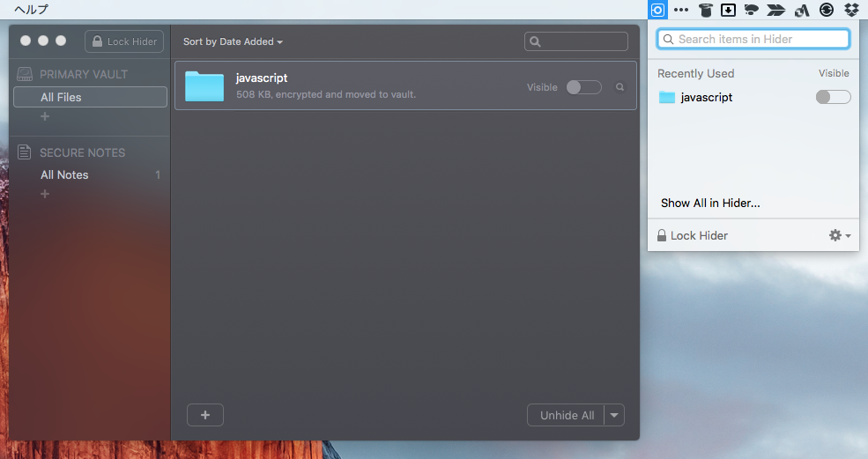The width and height of the screenshot is (868, 459).
Task: Click Lock Hider in the popup
Action: 692,235
